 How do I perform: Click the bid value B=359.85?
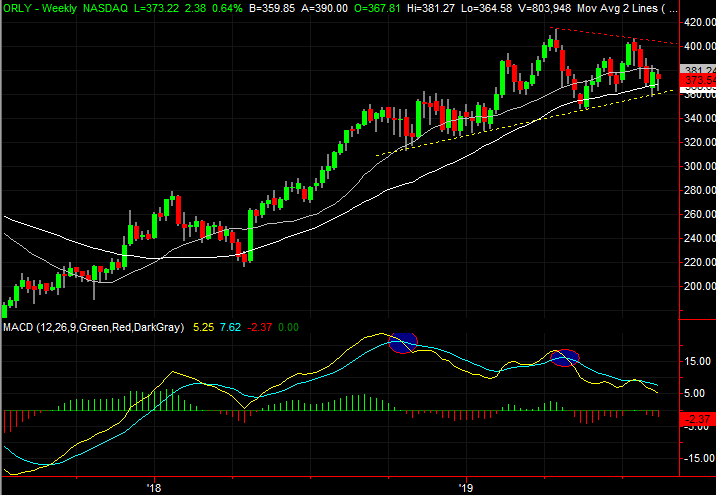click(x=272, y=8)
